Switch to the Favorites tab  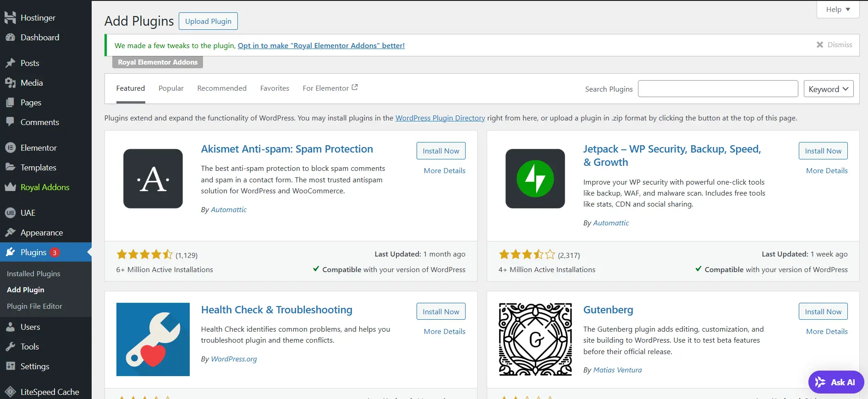pyautogui.click(x=275, y=88)
